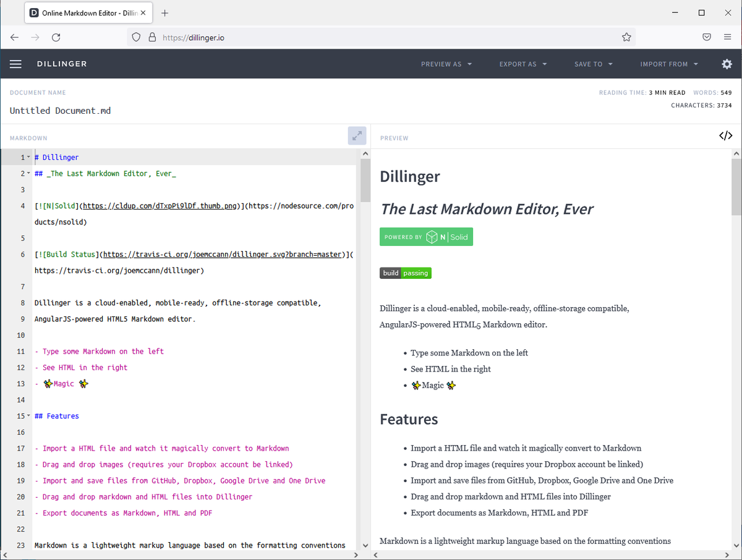Viewport: 742px width, 560px height.
Task: Click the READING TIME: 3 MIN READ label
Action: (642, 93)
